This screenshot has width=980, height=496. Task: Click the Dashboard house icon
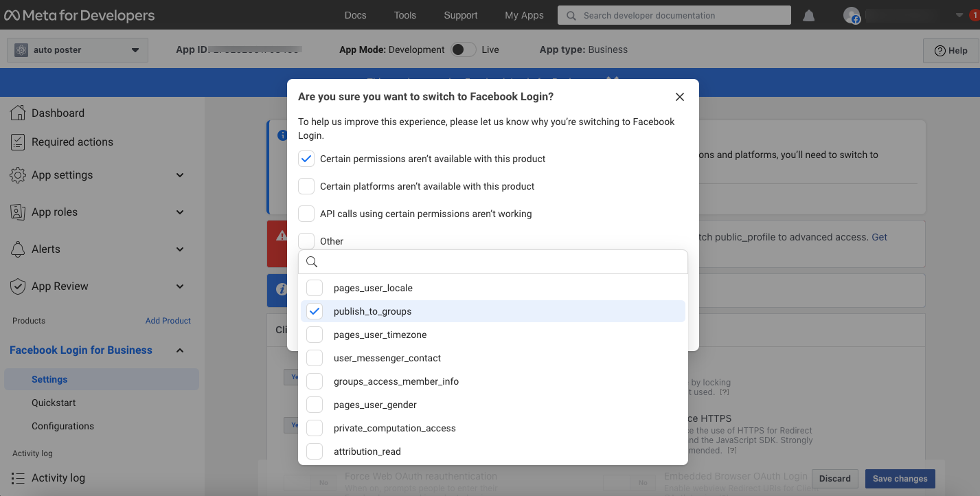click(18, 113)
